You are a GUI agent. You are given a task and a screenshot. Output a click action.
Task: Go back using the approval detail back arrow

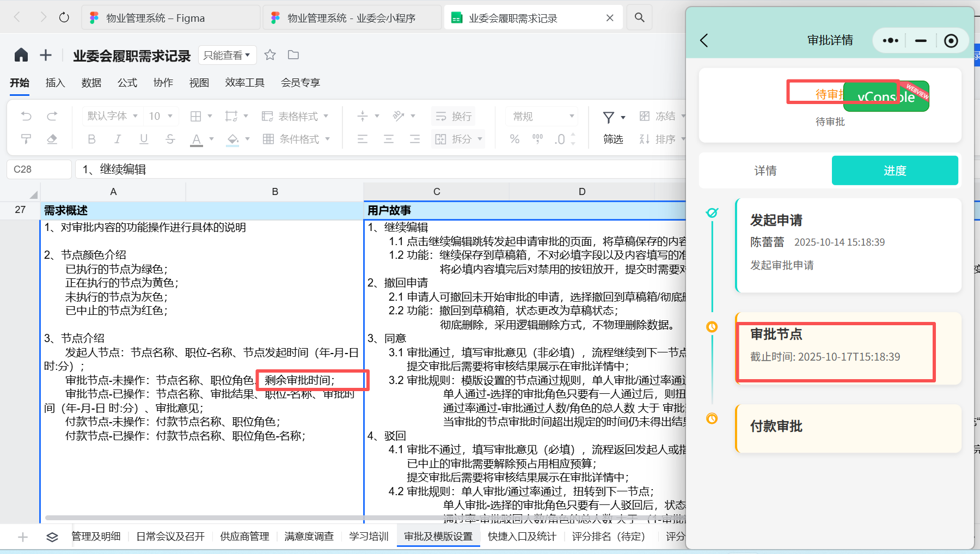[705, 40]
